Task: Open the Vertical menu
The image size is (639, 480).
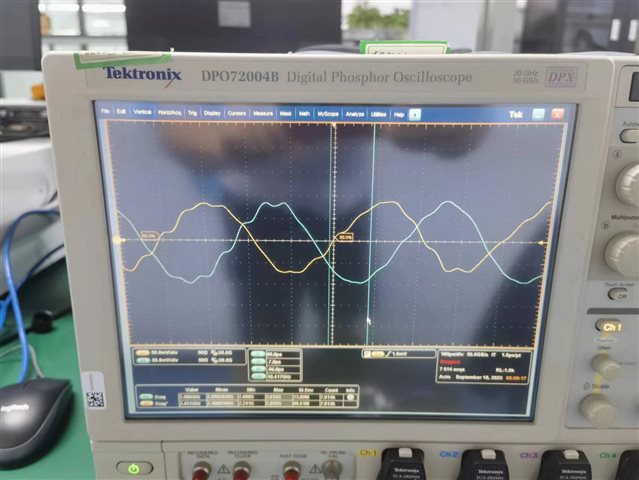Action: [x=142, y=112]
